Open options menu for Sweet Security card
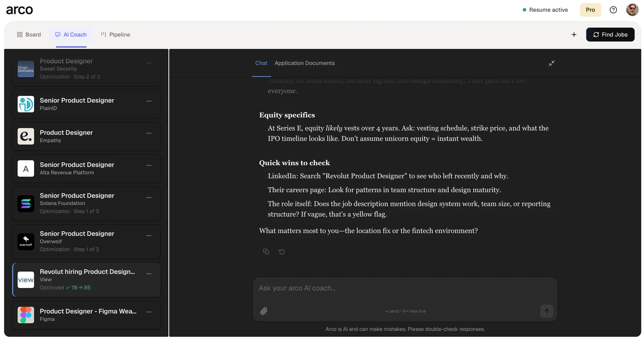 click(x=149, y=63)
